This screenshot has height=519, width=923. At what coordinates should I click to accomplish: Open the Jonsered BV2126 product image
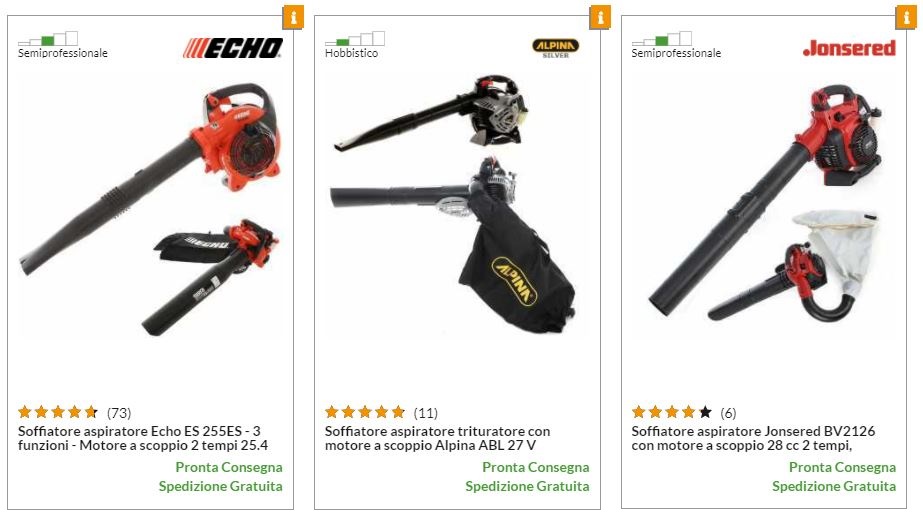pyautogui.click(x=764, y=203)
